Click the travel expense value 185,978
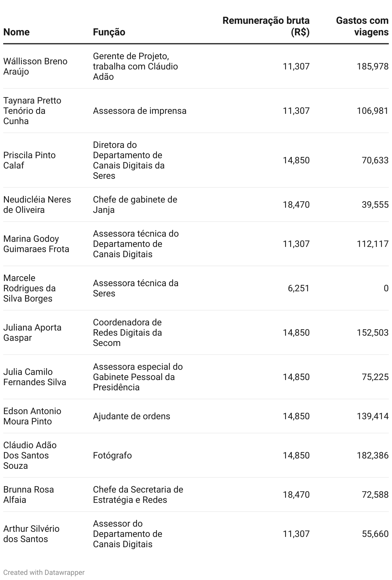This screenshot has height=580, width=392. (372, 66)
